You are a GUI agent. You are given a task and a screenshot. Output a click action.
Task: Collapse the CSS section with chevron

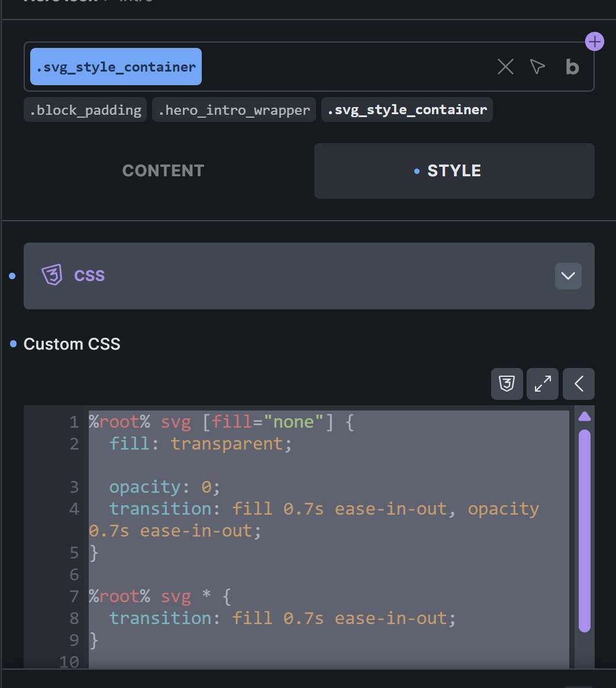coord(568,276)
